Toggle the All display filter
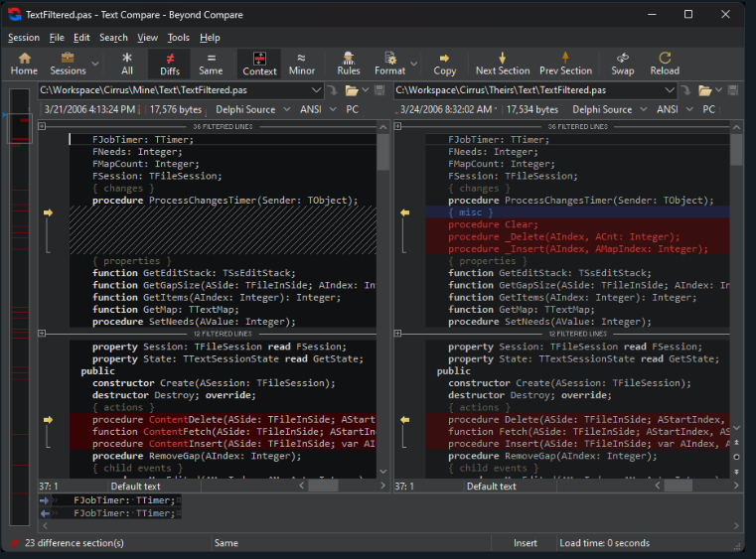This screenshot has height=559, width=756. pyautogui.click(x=127, y=64)
